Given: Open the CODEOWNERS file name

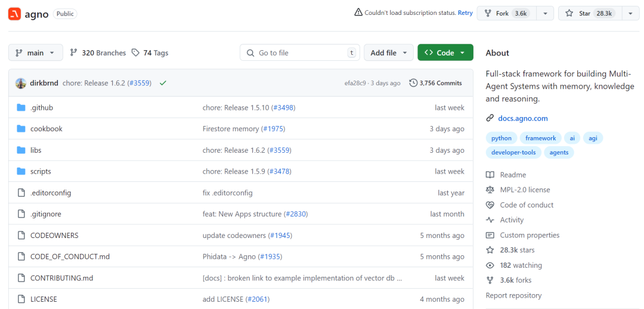Looking at the screenshot, I should [54, 236].
